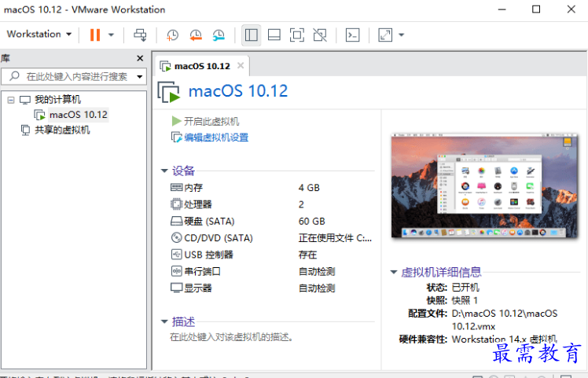Click the 已开机 status value
The image size is (588, 378).
coord(465,288)
